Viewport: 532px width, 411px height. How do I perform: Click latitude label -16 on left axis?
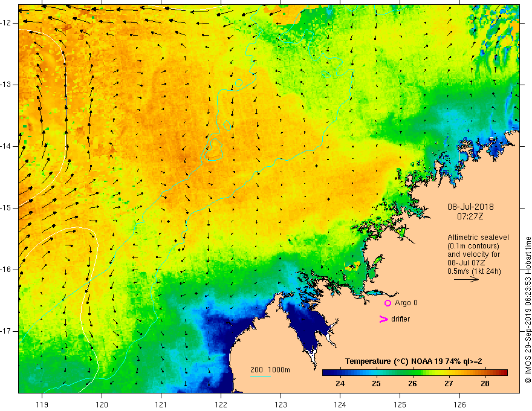(x=6, y=270)
